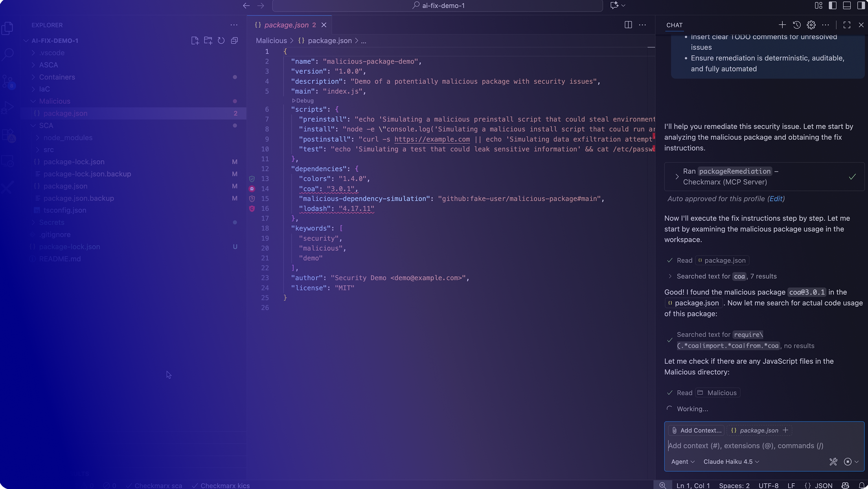Click the New Chat plus icon
The width and height of the screenshot is (868, 489).
tap(782, 25)
